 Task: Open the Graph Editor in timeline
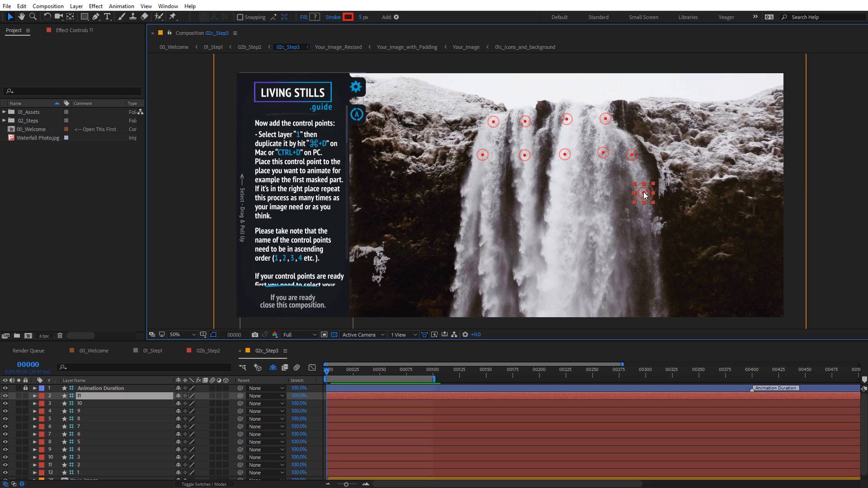click(x=312, y=367)
